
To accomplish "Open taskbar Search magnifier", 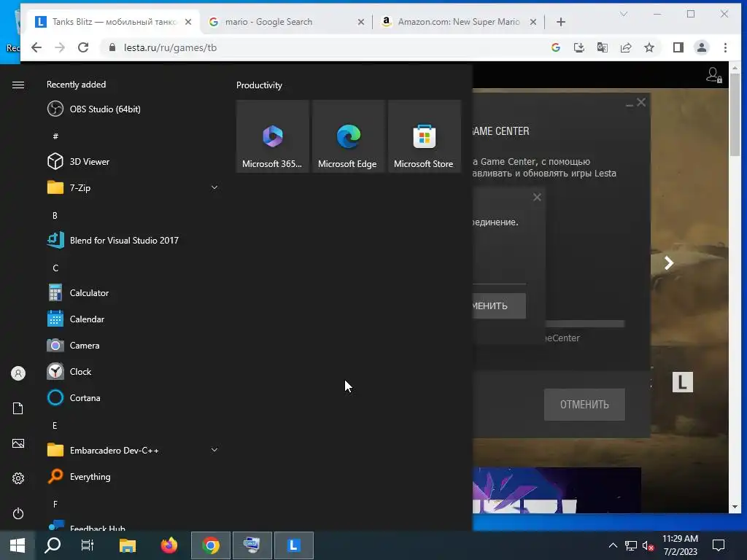I will (x=53, y=545).
